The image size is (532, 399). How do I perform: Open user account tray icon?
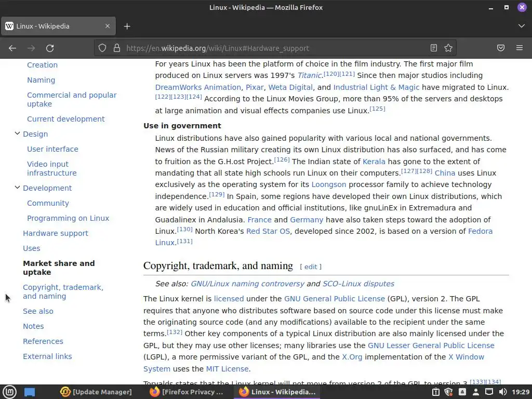coord(476,392)
